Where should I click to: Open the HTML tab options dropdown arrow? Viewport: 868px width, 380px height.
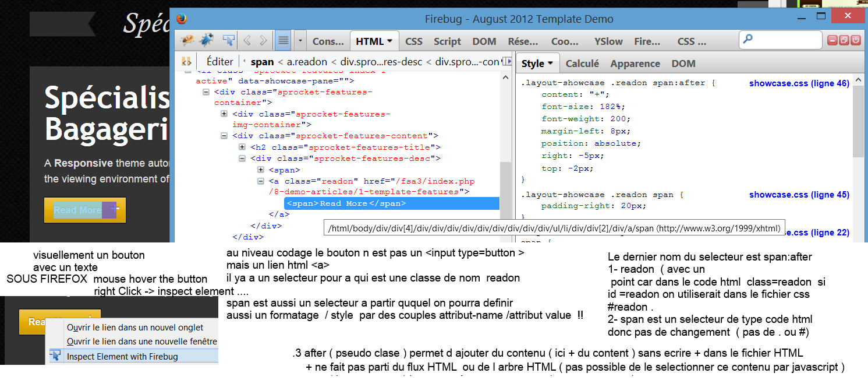(x=389, y=42)
